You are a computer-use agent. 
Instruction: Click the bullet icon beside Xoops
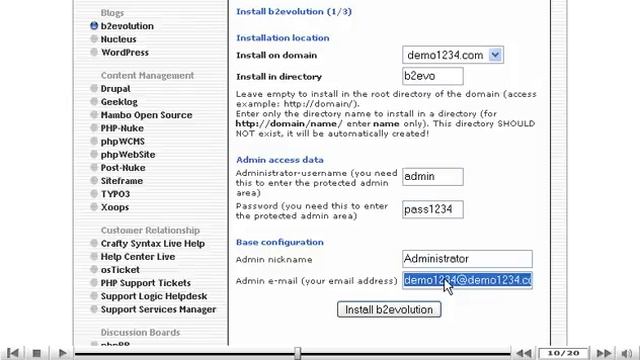tap(94, 207)
